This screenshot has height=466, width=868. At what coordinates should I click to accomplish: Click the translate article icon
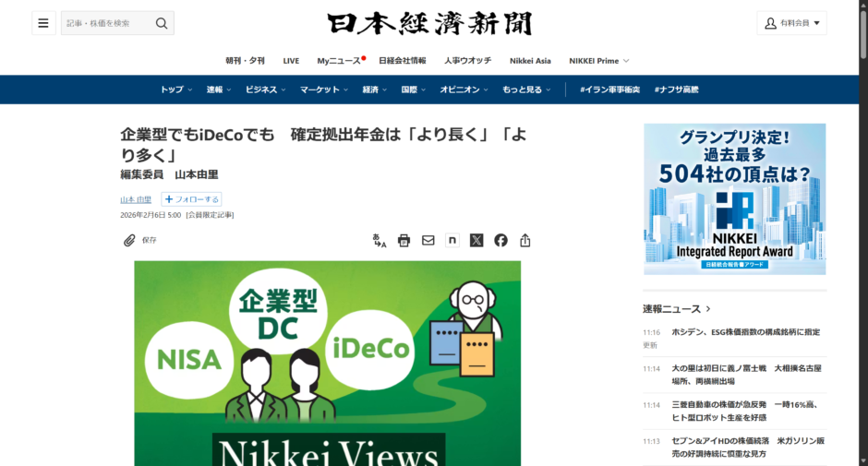click(x=380, y=240)
